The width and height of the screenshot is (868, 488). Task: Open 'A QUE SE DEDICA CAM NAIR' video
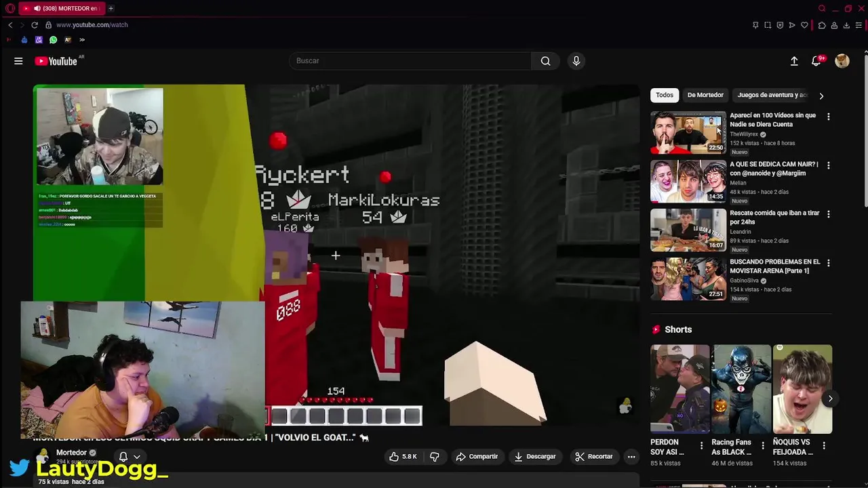[774, 169]
